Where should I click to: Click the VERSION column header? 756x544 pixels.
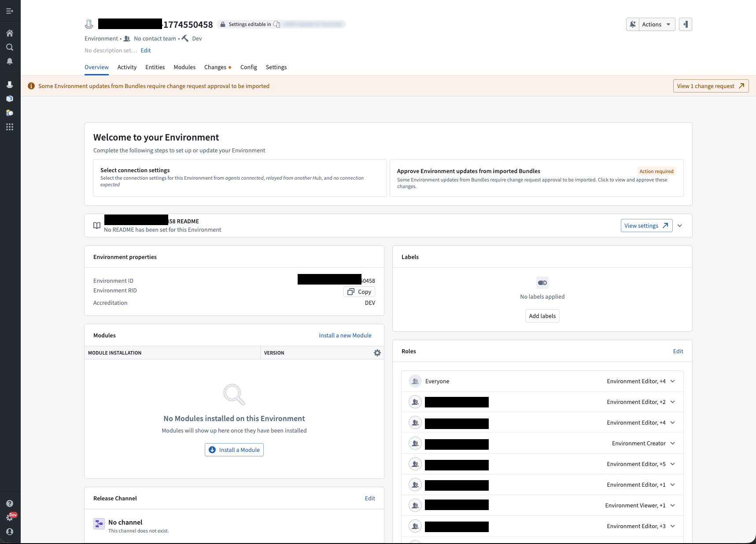pos(274,353)
